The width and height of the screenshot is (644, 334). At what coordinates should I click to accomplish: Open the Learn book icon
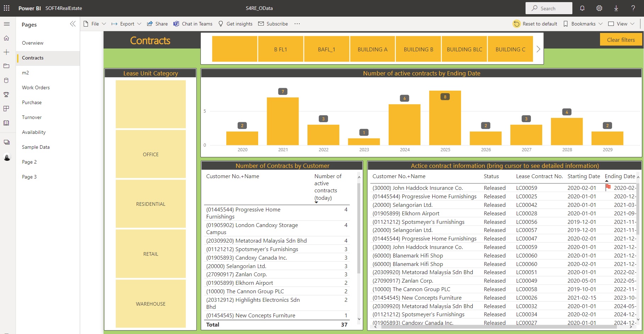pyautogui.click(x=6, y=123)
